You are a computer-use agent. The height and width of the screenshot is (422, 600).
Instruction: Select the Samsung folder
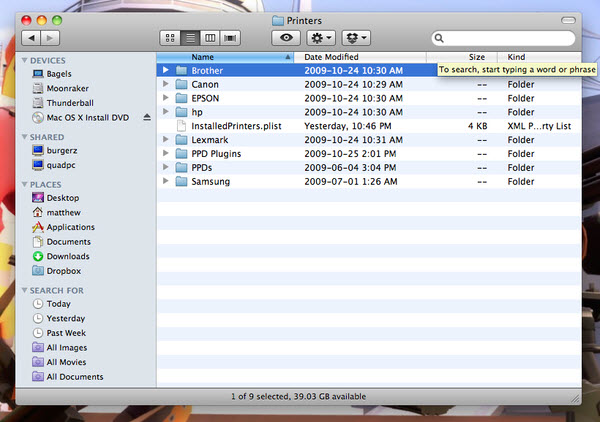[x=369, y=181]
